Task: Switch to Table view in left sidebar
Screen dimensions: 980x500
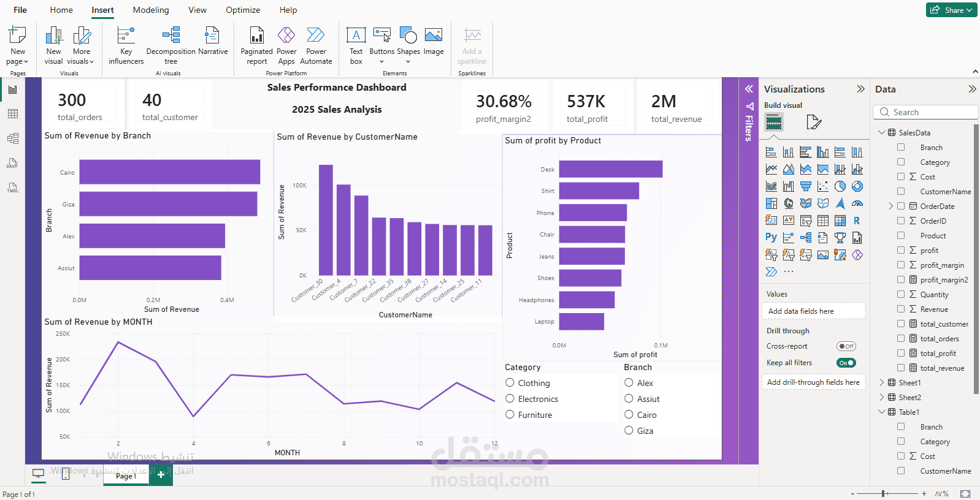Action: 13,114
